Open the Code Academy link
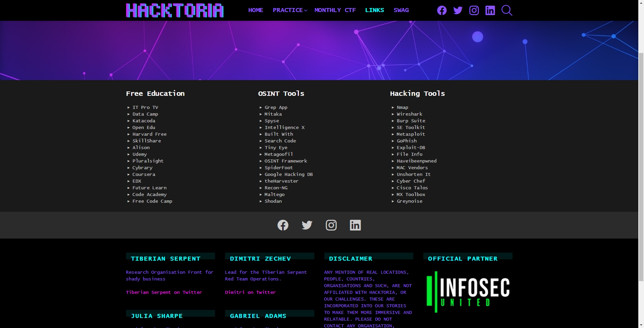The height and width of the screenshot is (328, 644). (x=150, y=194)
